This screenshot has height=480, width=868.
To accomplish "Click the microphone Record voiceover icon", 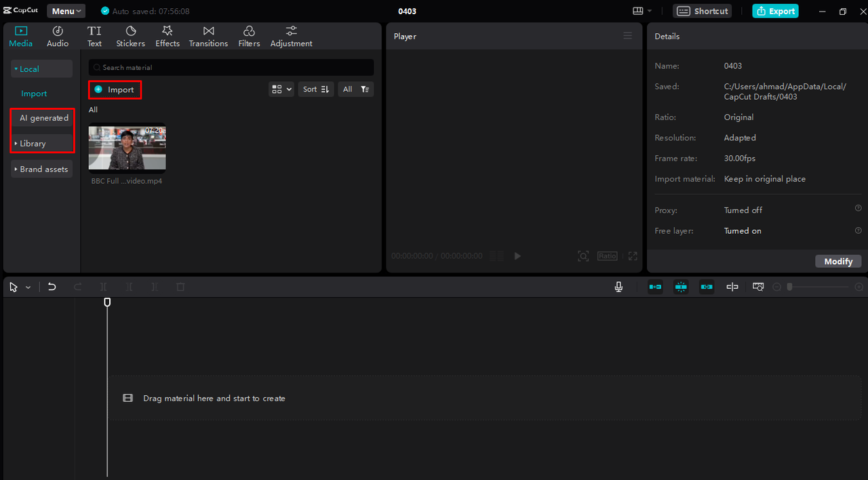I will (x=618, y=287).
